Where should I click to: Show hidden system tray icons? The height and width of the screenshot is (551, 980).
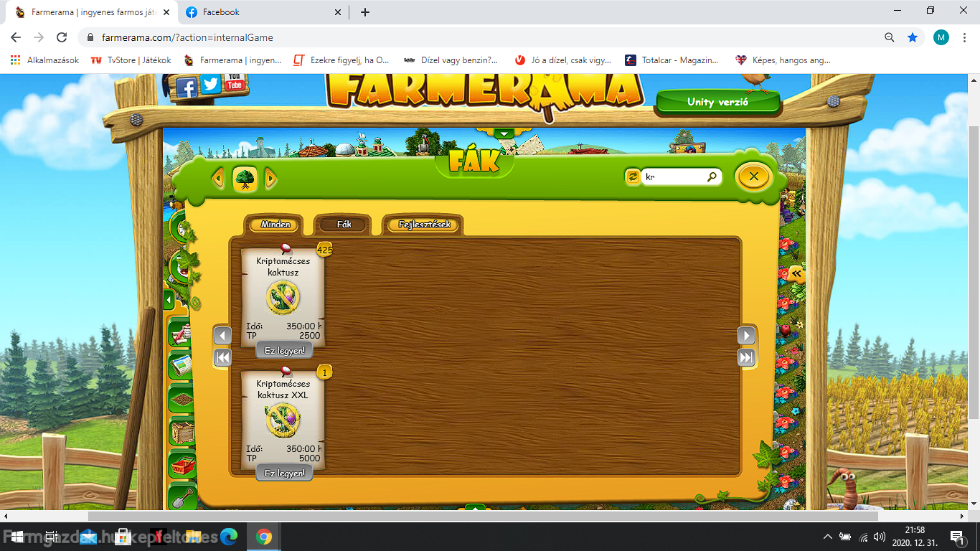point(828,537)
